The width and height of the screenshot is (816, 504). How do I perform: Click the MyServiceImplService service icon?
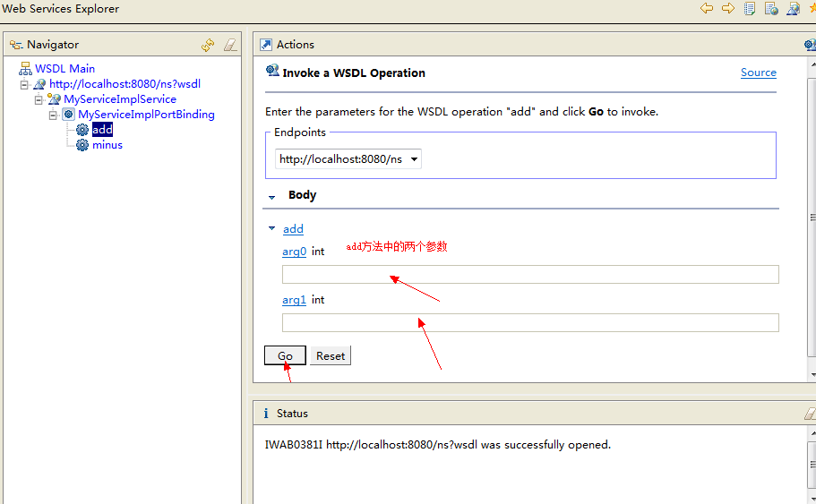(54, 98)
